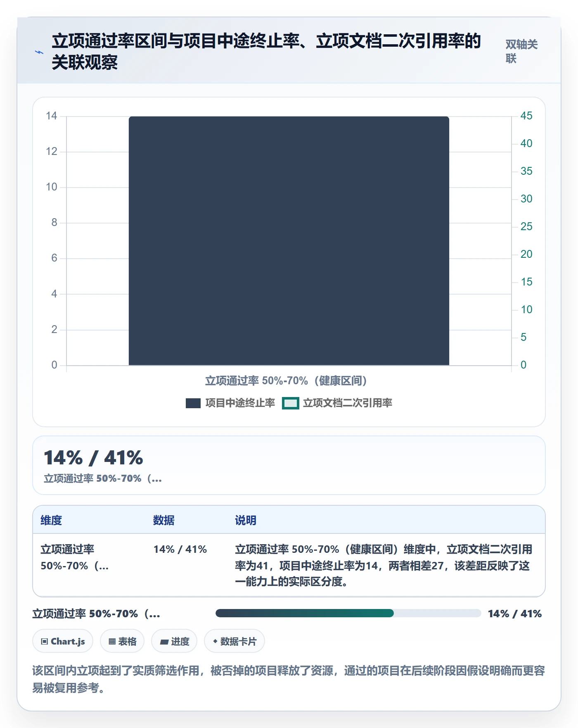
Task: Select the 数据卡片 chip
Action: pos(235,641)
